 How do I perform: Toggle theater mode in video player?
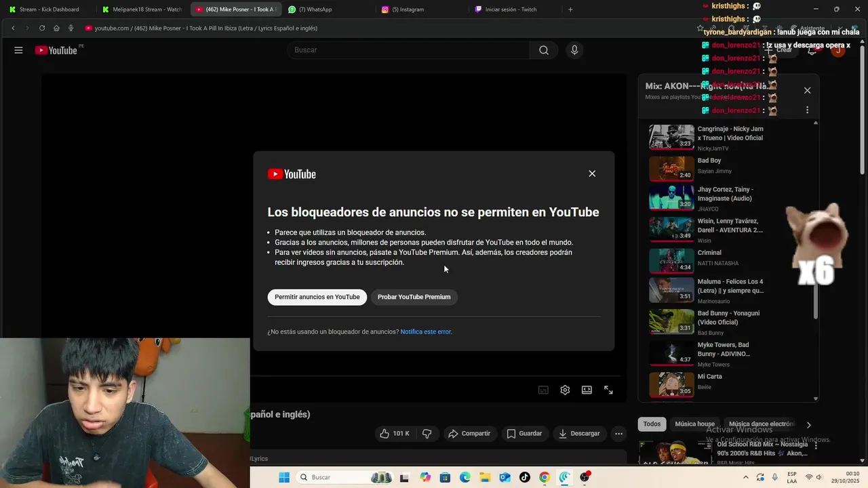tap(587, 390)
